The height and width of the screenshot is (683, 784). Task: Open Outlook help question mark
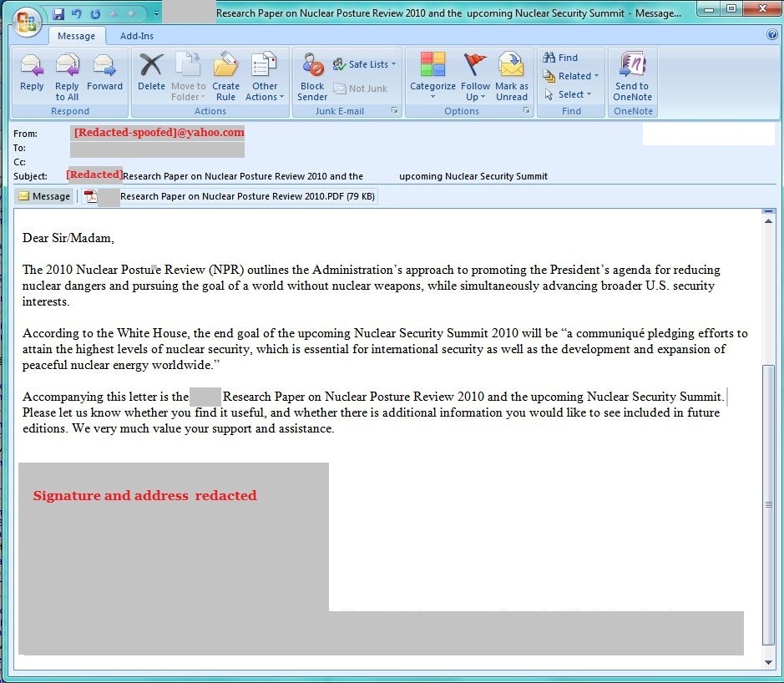pyautogui.click(x=772, y=34)
